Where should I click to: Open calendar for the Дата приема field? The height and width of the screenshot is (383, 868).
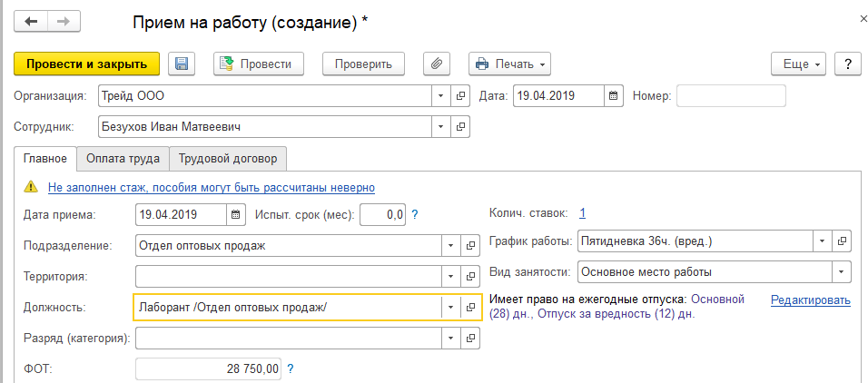(236, 215)
